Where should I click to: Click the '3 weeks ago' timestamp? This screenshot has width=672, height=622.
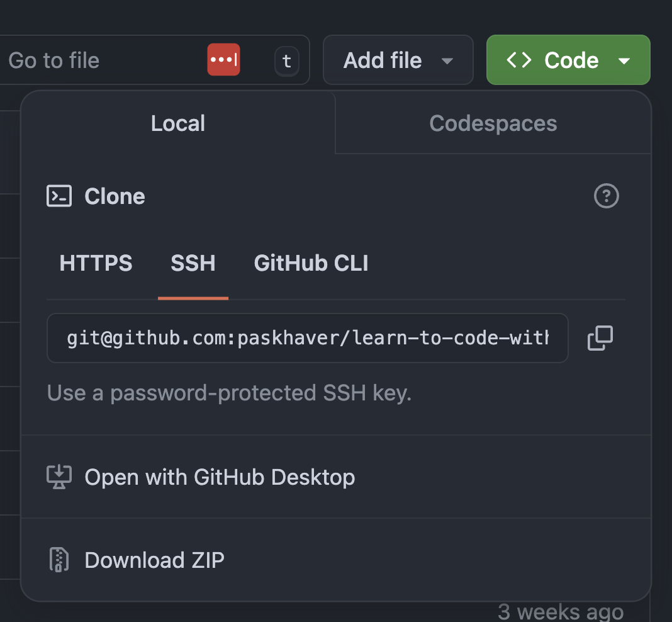(561, 612)
